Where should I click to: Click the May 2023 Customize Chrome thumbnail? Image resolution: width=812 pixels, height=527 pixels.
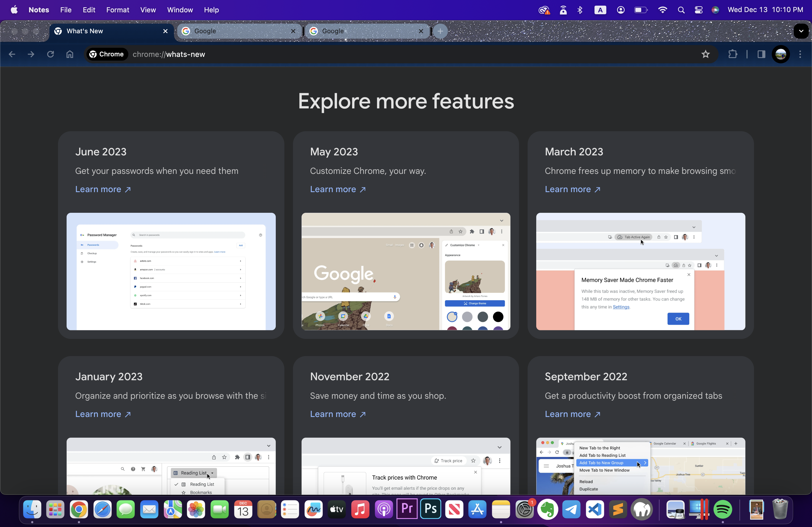pos(406,271)
